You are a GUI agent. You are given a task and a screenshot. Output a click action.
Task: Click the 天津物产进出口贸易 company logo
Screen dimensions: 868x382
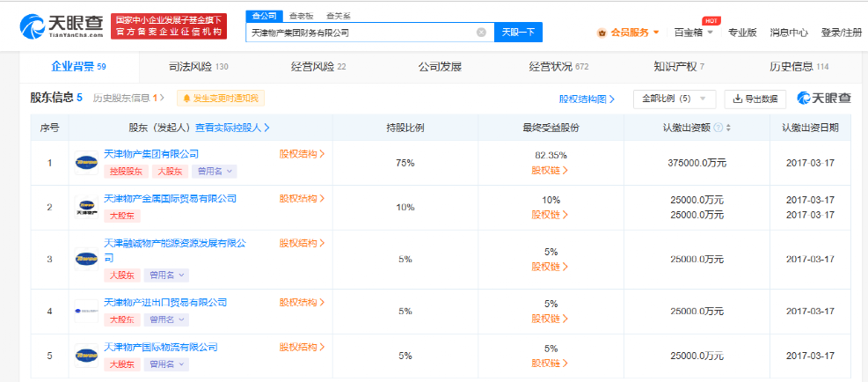pyautogui.click(x=86, y=311)
